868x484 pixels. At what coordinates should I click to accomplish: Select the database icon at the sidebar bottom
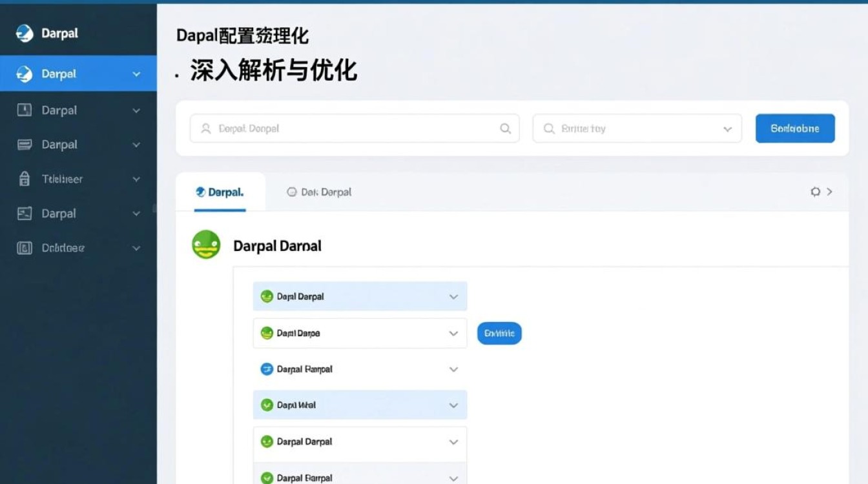coord(23,248)
